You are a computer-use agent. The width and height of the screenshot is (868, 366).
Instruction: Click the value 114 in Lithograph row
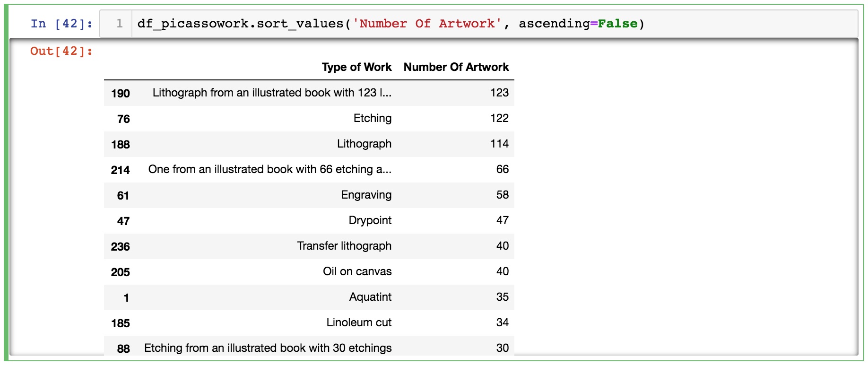(499, 144)
